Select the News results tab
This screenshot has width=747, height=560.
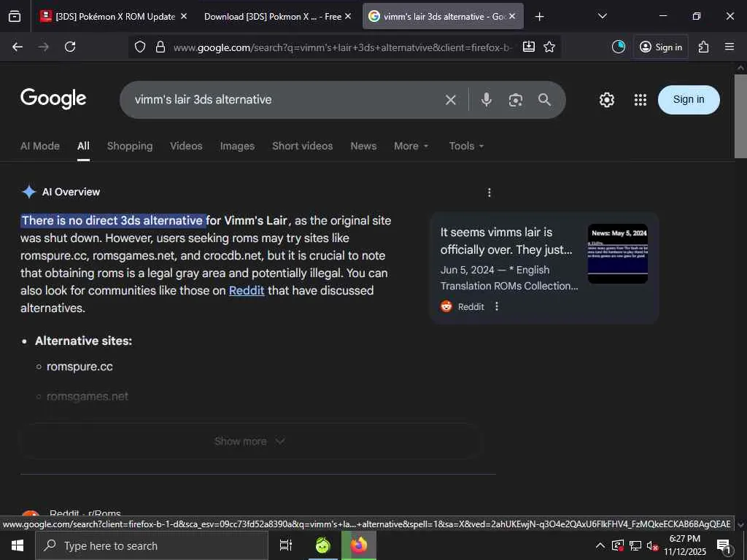coord(363,146)
